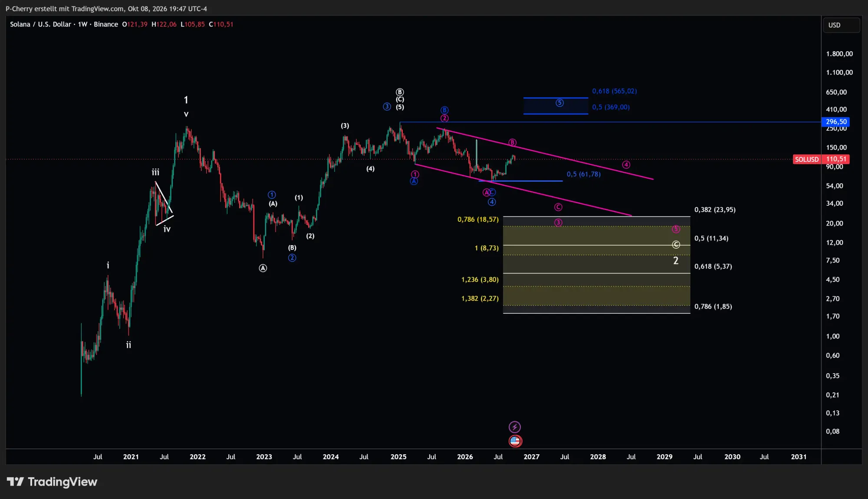Click the SOLUSD price tag on axis
This screenshot has height=499, width=868.
[806, 159]
